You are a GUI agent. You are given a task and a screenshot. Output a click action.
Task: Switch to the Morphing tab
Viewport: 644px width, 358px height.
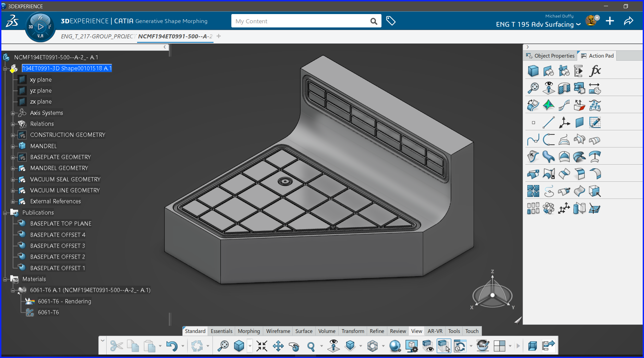click(x=249, y=331)
